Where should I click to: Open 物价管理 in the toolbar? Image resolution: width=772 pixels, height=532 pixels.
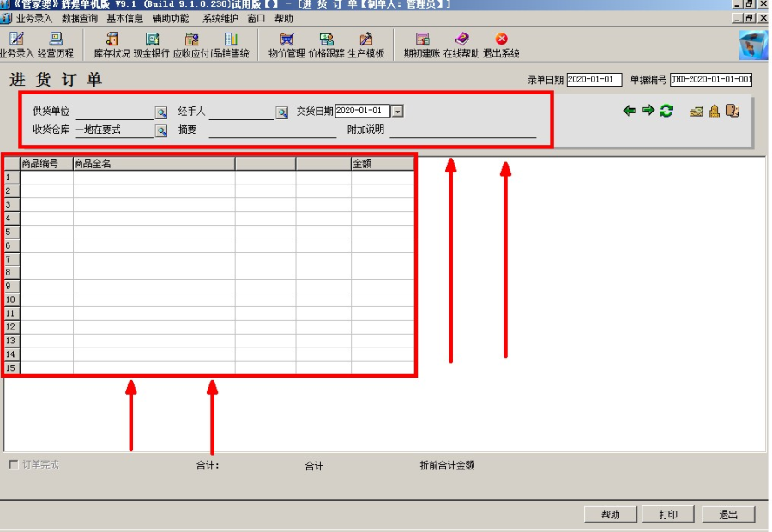coord(286,45)
